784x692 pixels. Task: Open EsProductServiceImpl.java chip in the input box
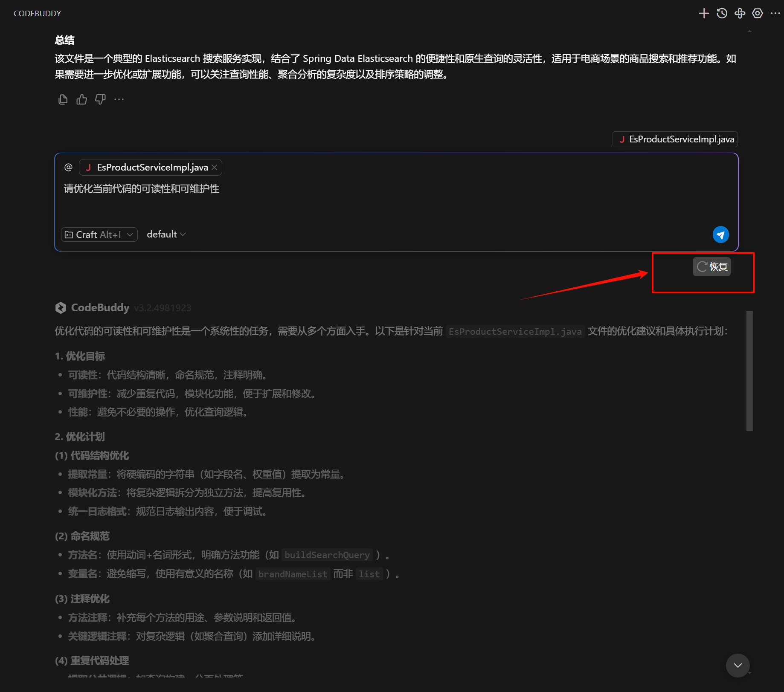pos(152,167)
